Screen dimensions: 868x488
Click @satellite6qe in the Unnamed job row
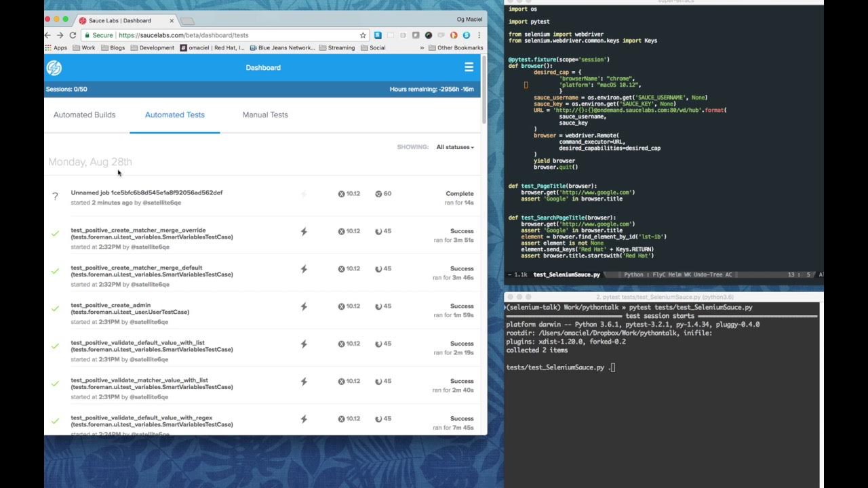pyautogui.click(x=162, y=203)
